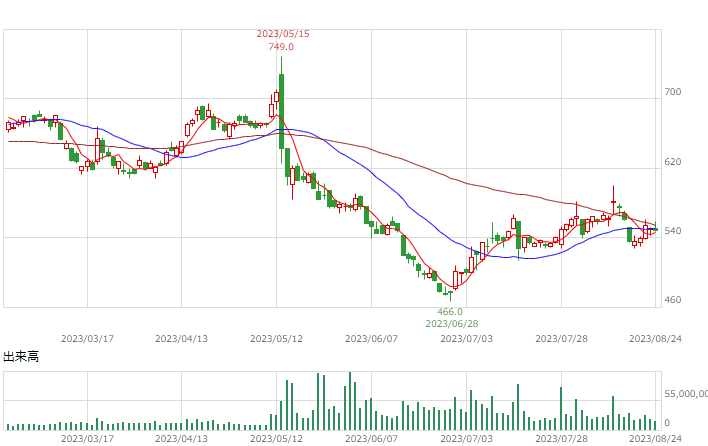Click the 460 price axis label
The width and height of the screenshot is (708, 446).
(x=672, y=300)
